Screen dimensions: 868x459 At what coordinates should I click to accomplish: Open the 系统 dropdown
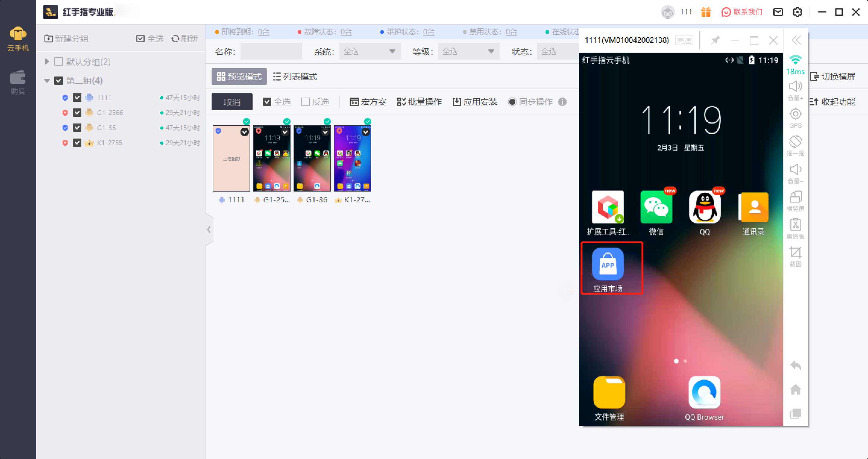pos(370,52)
